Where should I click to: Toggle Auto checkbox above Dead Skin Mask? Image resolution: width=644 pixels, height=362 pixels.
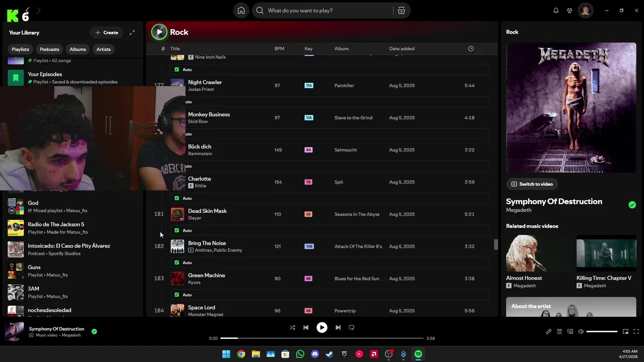pos(177,198)
